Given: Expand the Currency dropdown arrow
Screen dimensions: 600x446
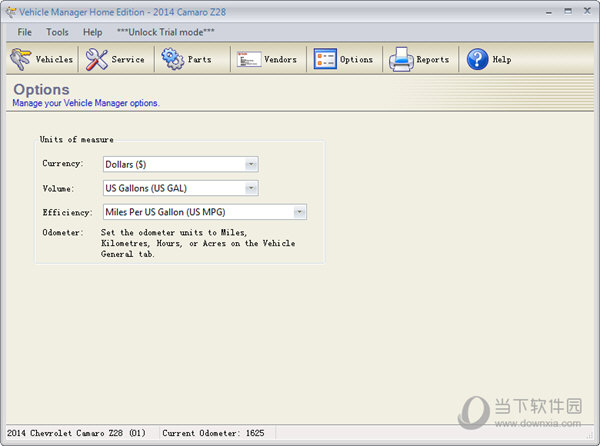Looking at the screenshot, I should [251, 164].
